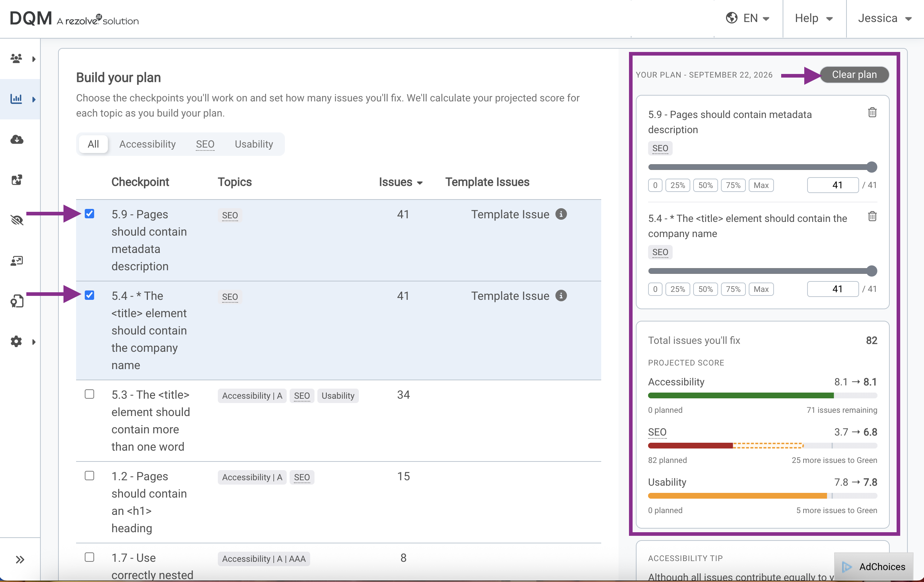Open the Help dropdown menu
Image resolution: width=924 pixels, height=582 pixels.
click(814, 18)
